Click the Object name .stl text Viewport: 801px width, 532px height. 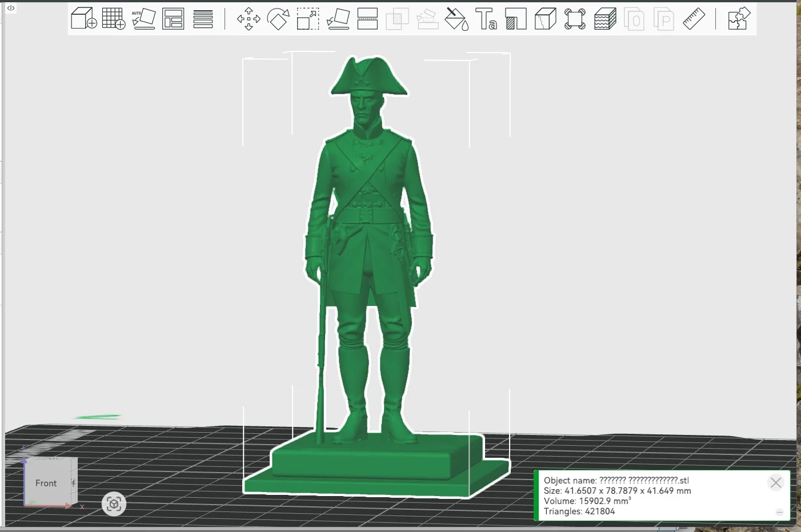point(616,481)
